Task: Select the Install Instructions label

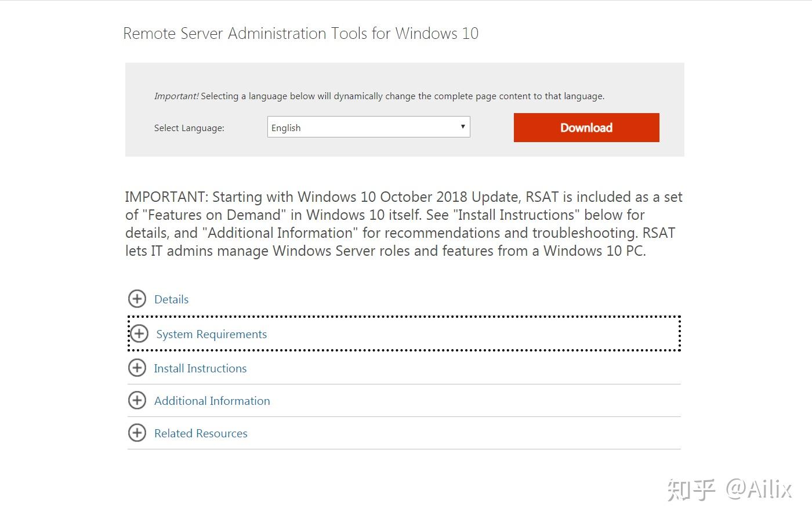Action: tap(200, 368)
